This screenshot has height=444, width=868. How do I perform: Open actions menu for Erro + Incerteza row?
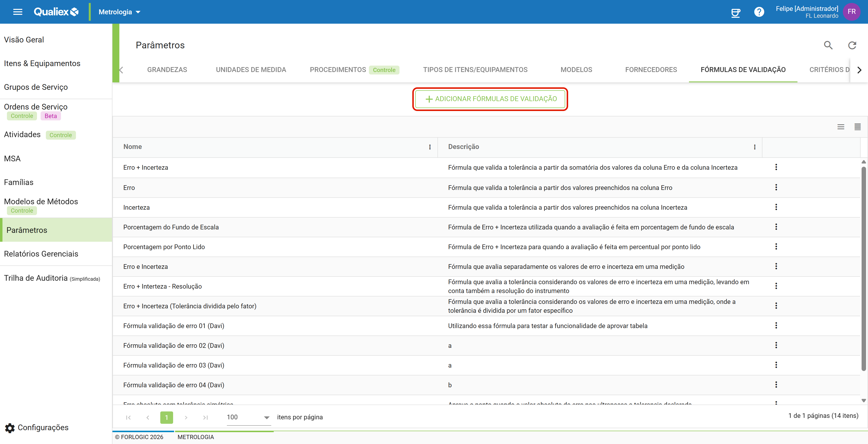pos(776,167)
